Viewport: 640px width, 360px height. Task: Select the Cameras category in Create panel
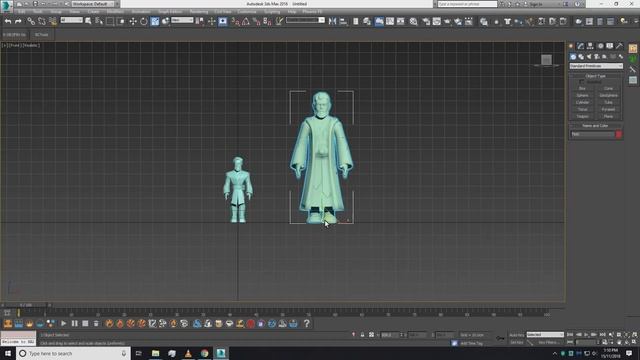point(596,57)
